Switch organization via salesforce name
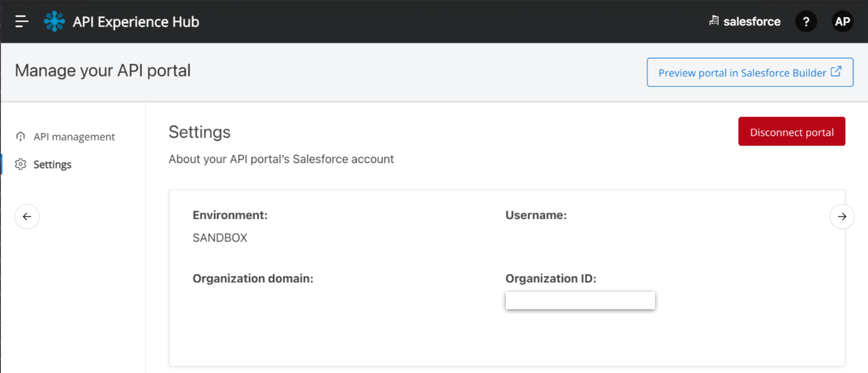Viewport: 868px width, 373px height. [x=752, y=22]
